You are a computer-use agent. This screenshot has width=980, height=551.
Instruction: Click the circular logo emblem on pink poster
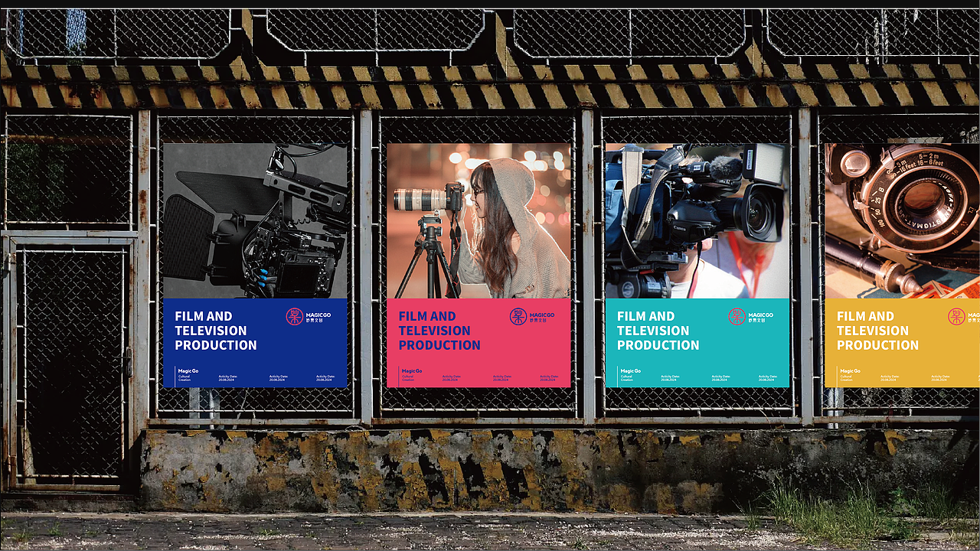tap(518, 316)
